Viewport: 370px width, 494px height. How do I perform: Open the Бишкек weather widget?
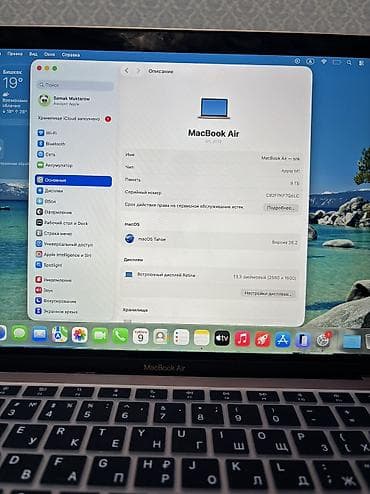pos(14,92)
